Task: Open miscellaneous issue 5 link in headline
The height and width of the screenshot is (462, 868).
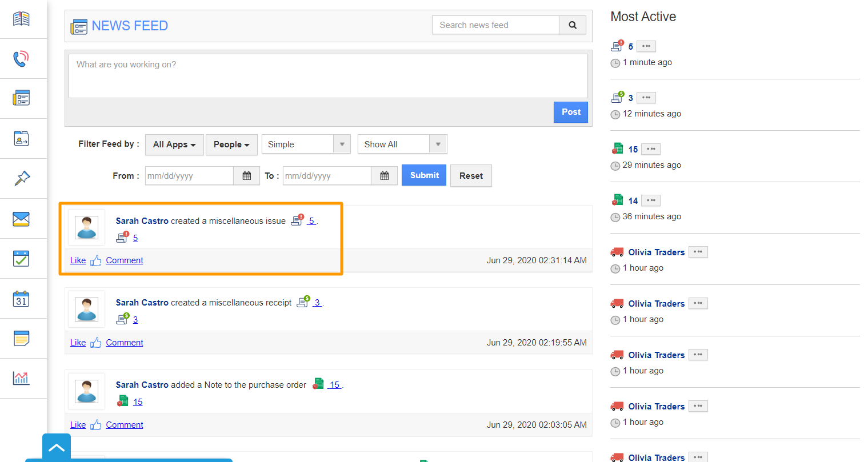Action: (x=311, y=221)
